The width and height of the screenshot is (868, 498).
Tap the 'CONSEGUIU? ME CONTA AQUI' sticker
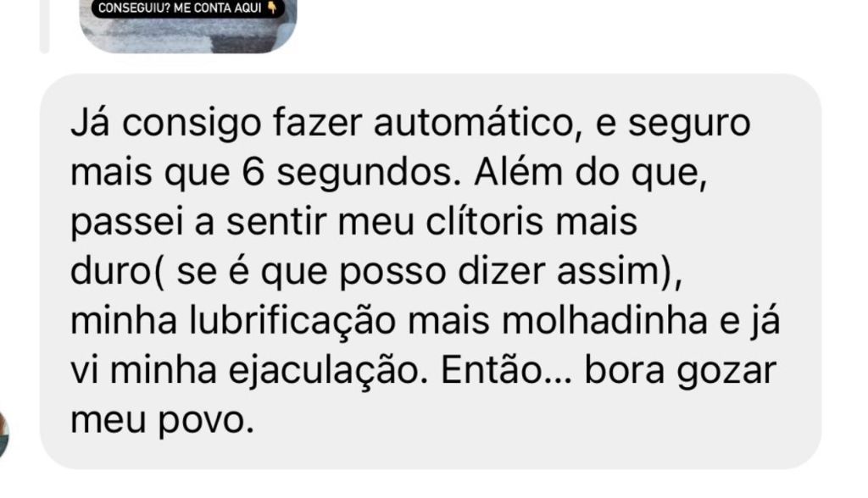click(187, 8)
